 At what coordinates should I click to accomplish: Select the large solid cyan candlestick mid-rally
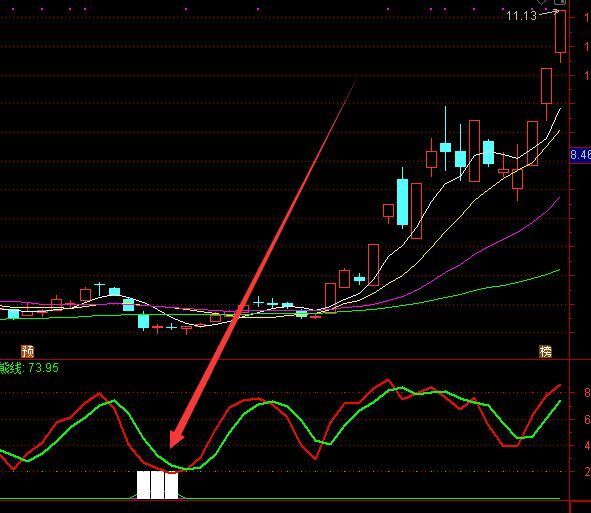point(403,202)
